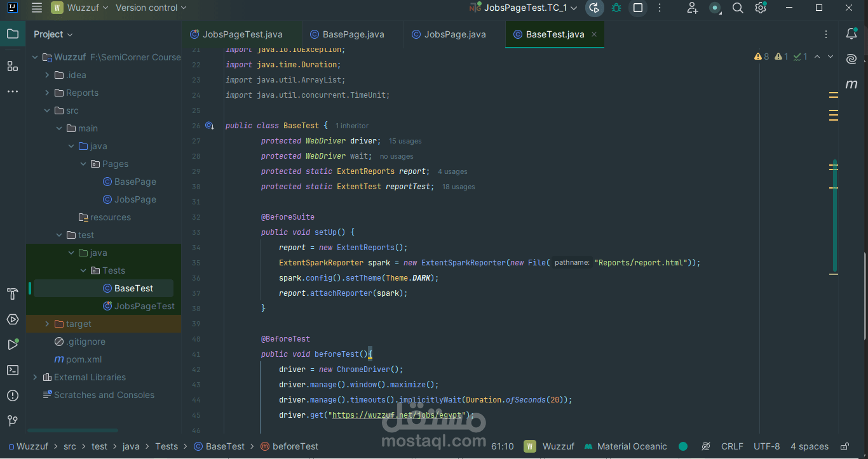Open the Git tool window icon
This screenshot has height=459, width=868.
13,421
